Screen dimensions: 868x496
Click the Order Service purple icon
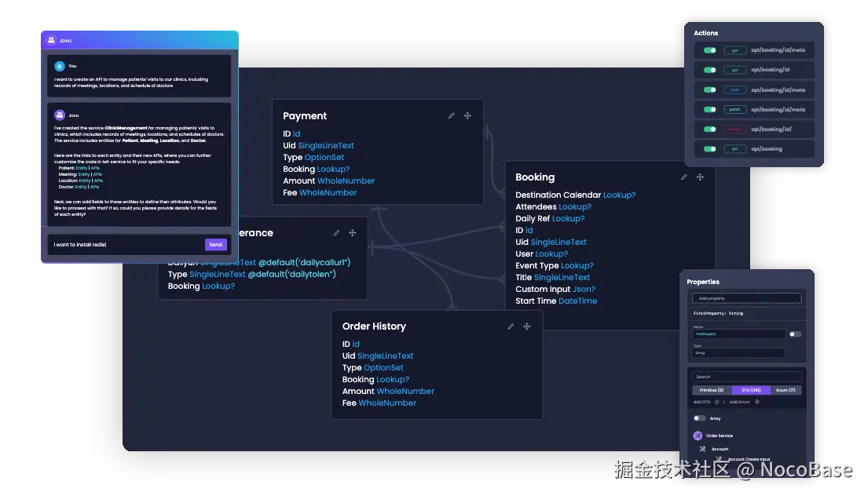click(698, 436)
